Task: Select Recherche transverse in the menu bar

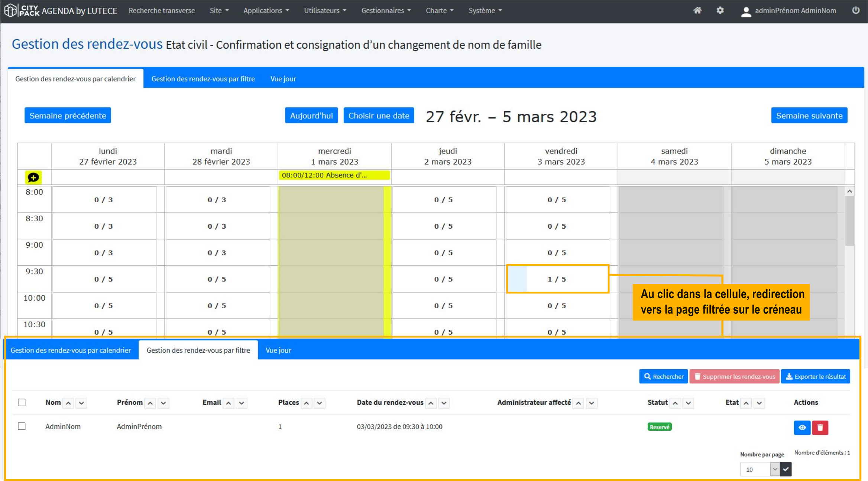Action: (162, 10)
